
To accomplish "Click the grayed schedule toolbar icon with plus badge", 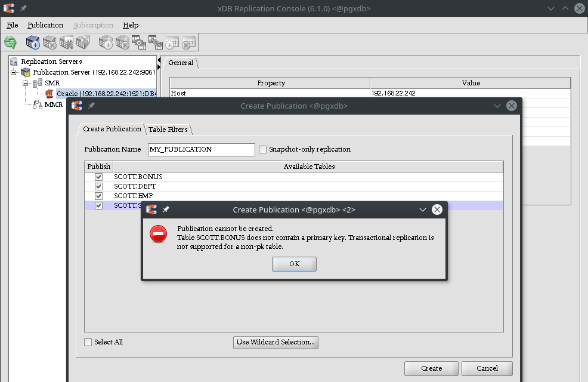I will coord(172,42).
